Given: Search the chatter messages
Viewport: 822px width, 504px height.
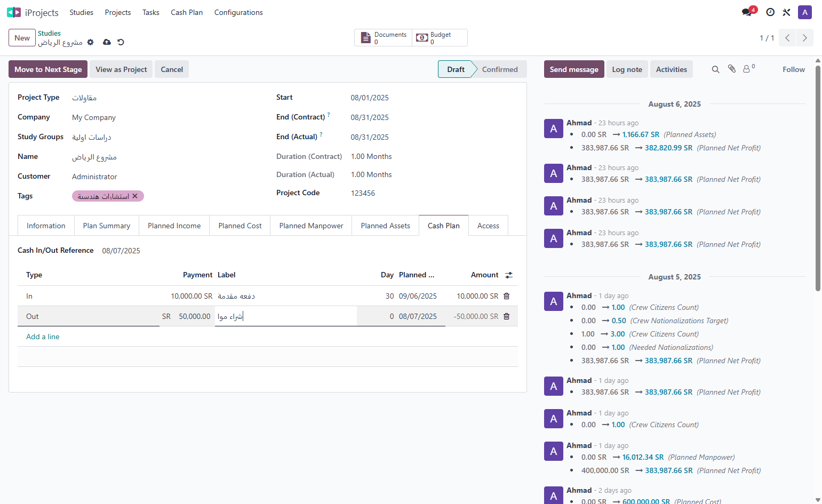Looking at the screenshot, I should 716,69.
